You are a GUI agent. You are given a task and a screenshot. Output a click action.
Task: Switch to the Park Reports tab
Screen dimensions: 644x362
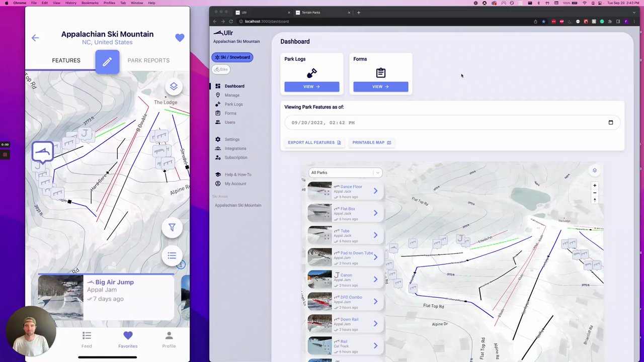click(148, 60)
